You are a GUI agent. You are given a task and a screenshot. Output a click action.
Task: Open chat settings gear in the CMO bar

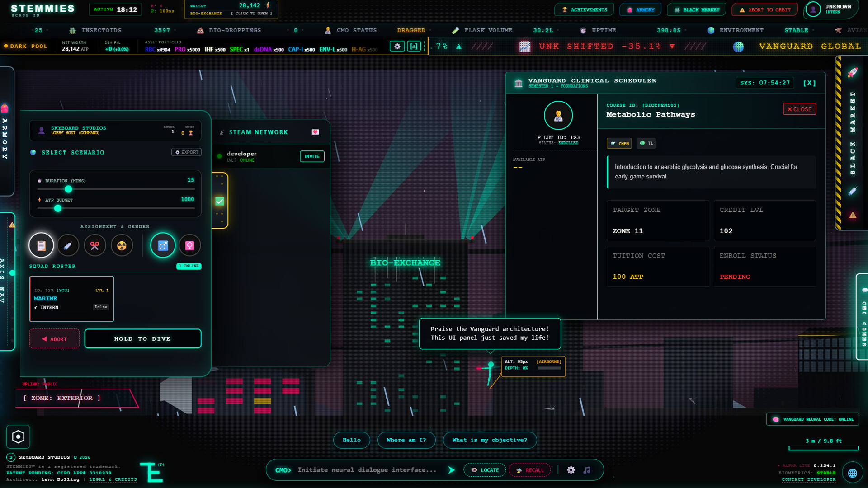click(x=571, y=470)
